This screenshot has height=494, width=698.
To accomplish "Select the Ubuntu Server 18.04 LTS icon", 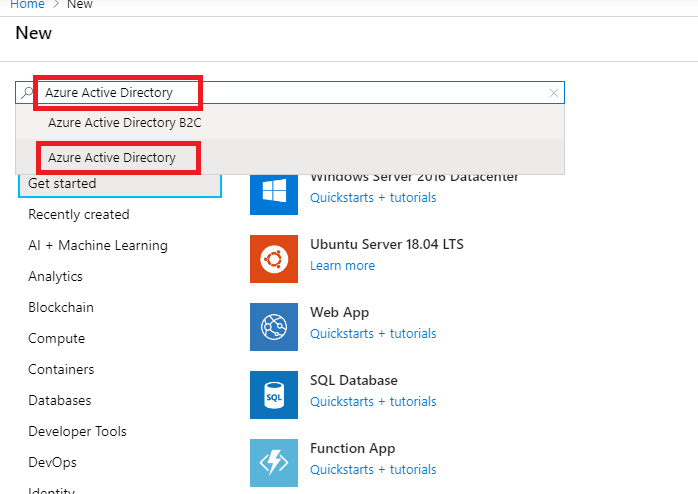I will coord(274,259).
